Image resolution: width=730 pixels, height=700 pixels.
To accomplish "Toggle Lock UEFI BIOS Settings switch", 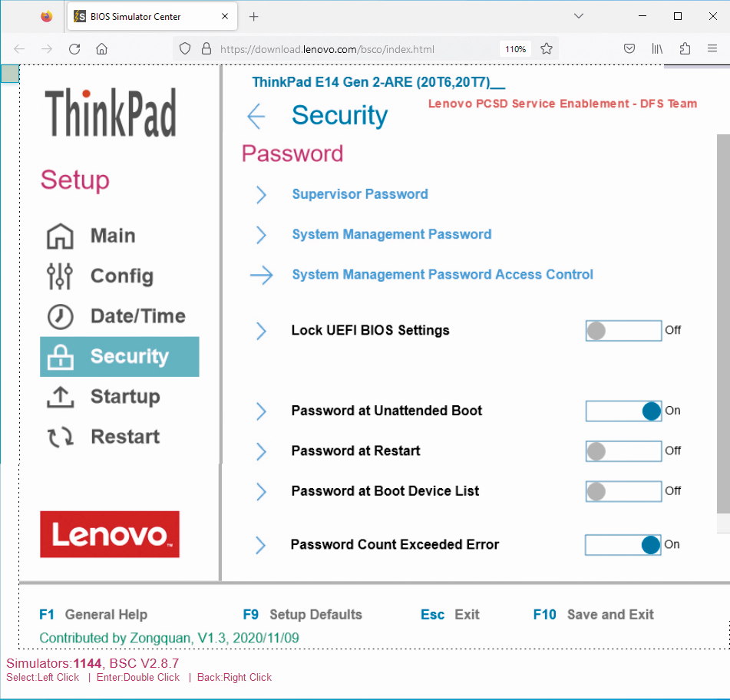I will 623,331.
